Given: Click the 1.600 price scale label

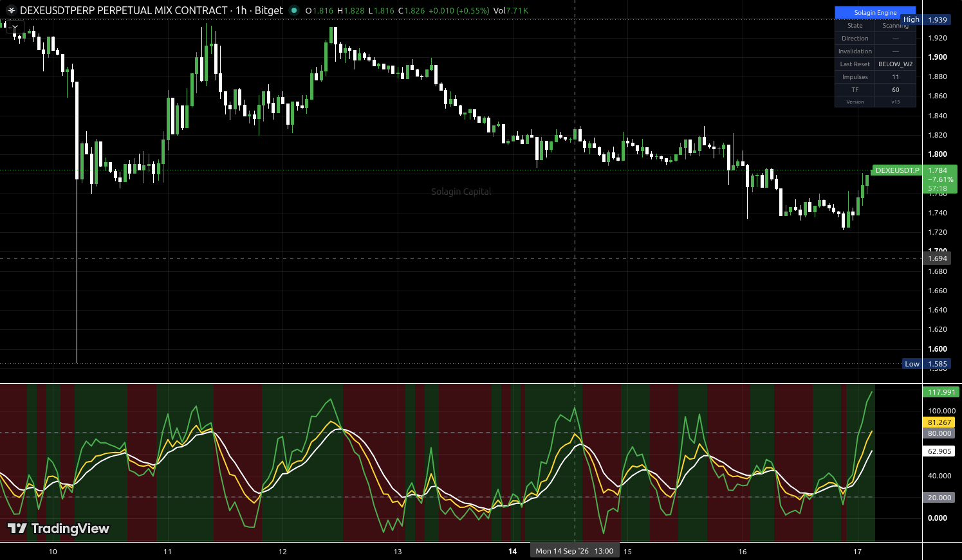Looking at the screenshot, I should [x=938, y=349].
